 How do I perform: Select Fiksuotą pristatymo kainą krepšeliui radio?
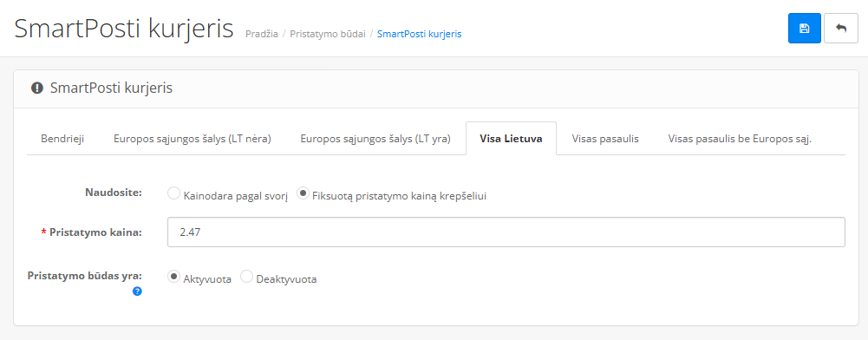coord(303,193)
